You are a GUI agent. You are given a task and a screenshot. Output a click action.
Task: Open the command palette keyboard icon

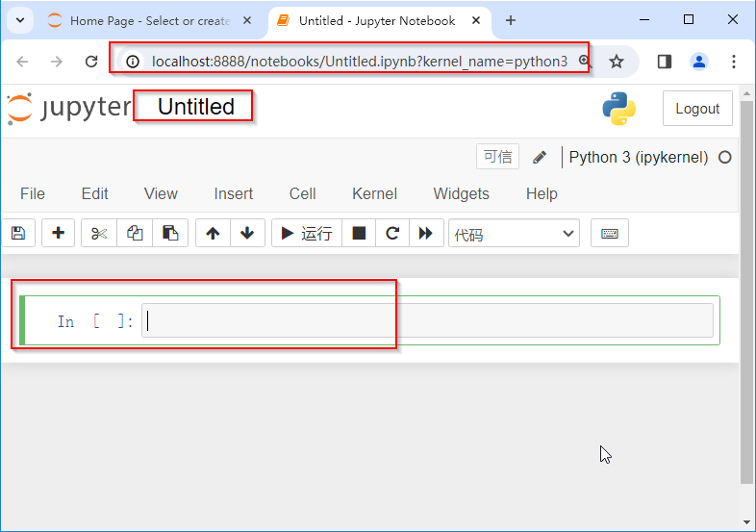(610, 233)
